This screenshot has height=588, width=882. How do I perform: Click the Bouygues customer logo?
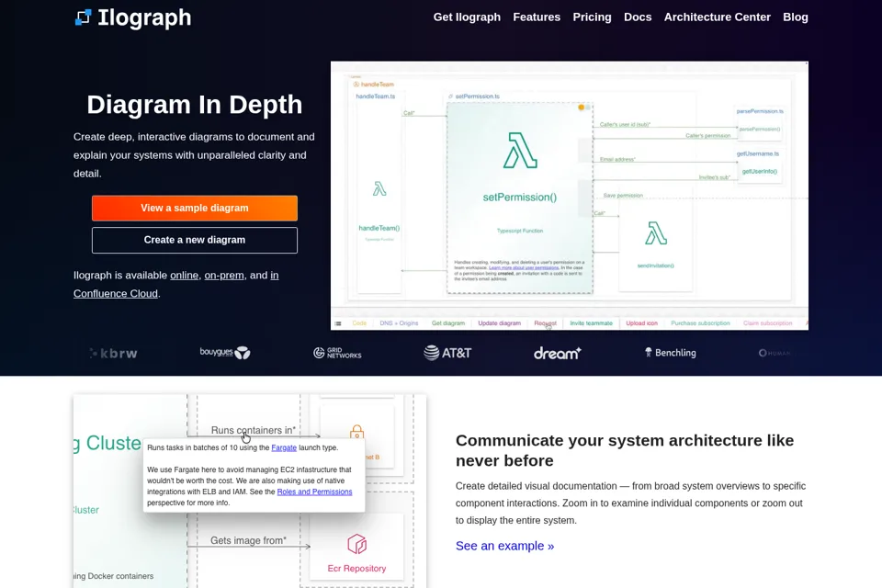coord(225,353)
